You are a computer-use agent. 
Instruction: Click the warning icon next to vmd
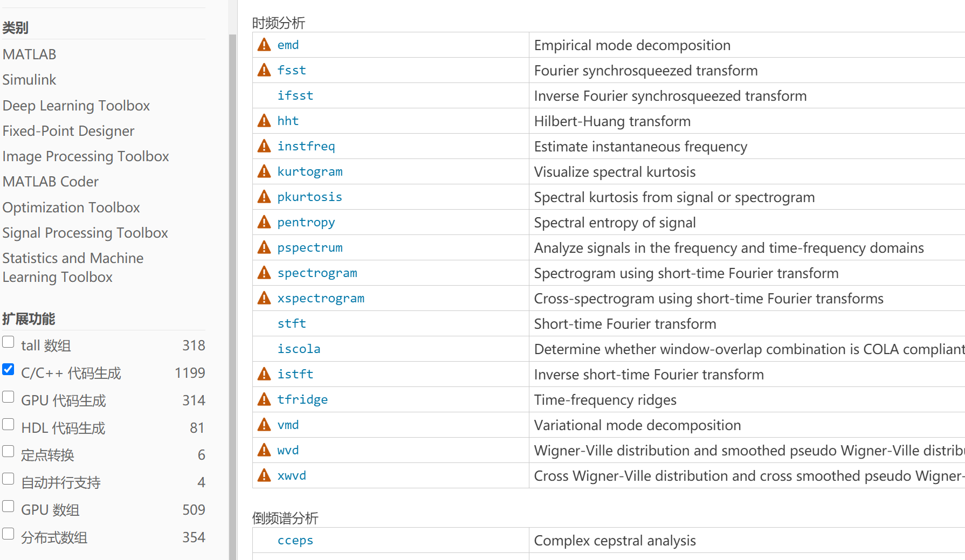click(x=264, y=425)
